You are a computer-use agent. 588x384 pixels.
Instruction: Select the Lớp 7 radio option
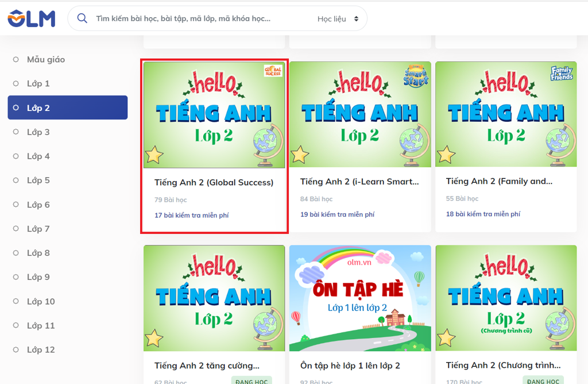tap(16, 229)
